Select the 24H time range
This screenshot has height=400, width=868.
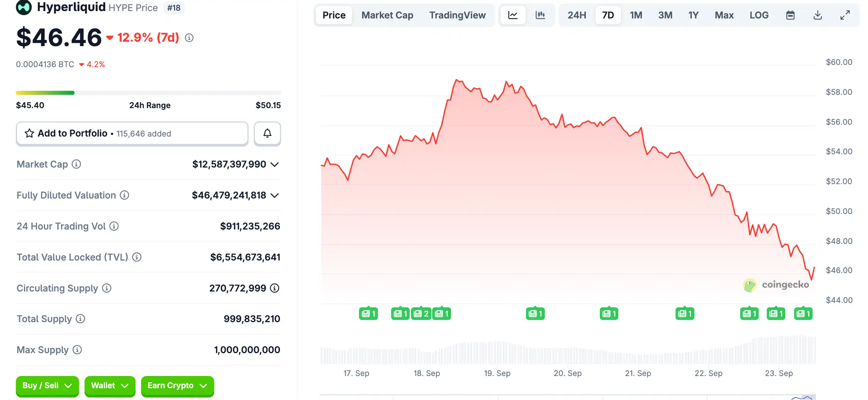[x=577, y=15]
